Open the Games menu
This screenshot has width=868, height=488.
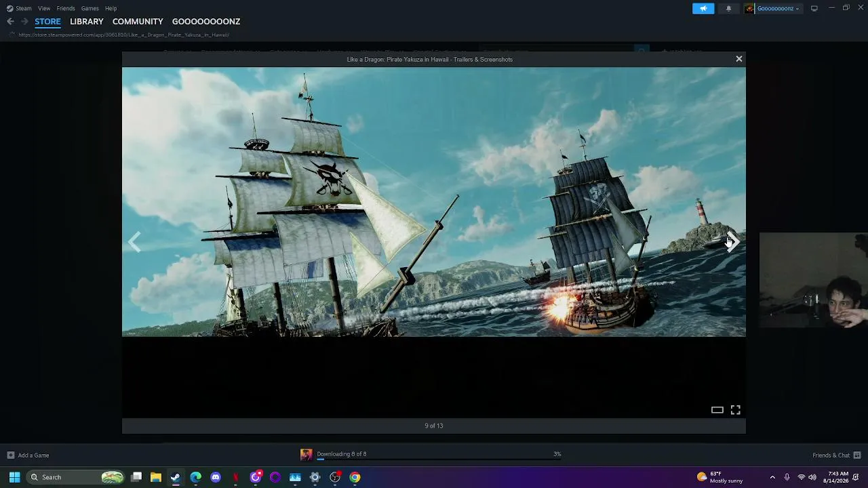(x=90, y=8)
